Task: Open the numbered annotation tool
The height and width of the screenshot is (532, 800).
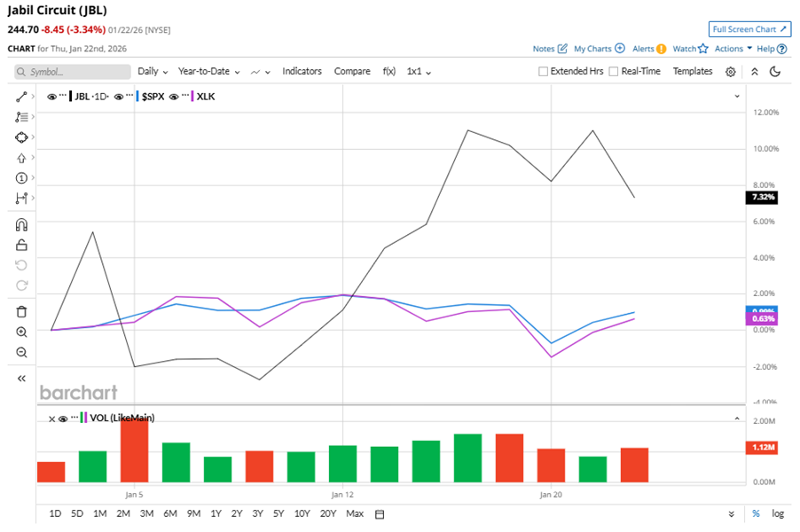Action: pos(21,178)
